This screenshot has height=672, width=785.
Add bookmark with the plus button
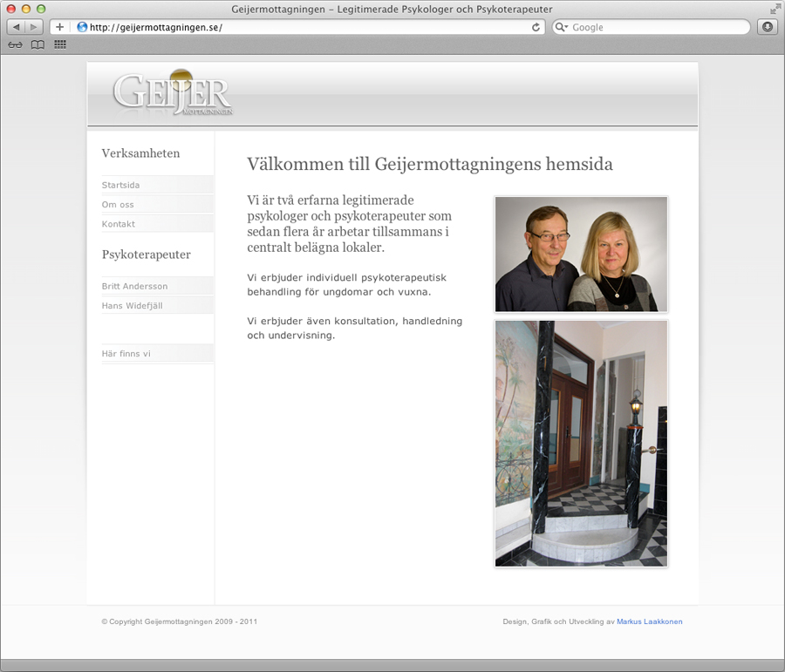59,27
